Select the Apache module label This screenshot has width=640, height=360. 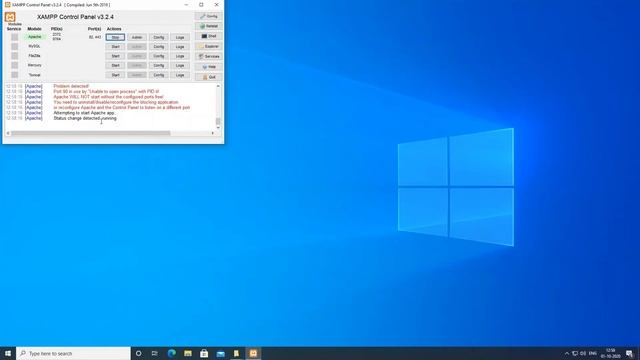[x=35, y=37]
